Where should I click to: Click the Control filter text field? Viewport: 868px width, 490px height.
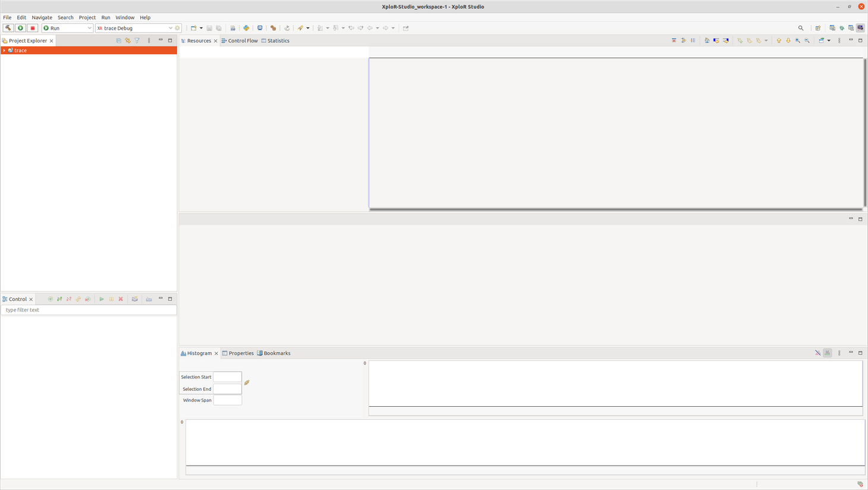click(x=89, y=310)
